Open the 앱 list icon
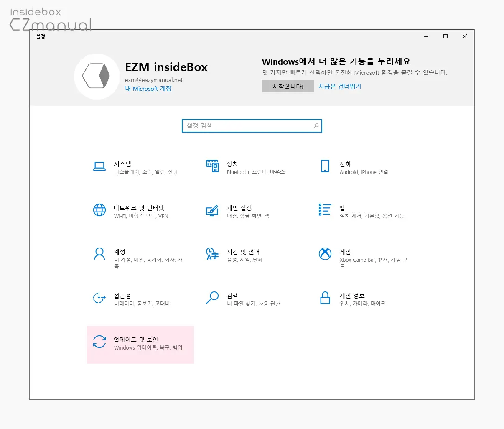The height and width of the screenshot is (429, 504). click(325, 209)
